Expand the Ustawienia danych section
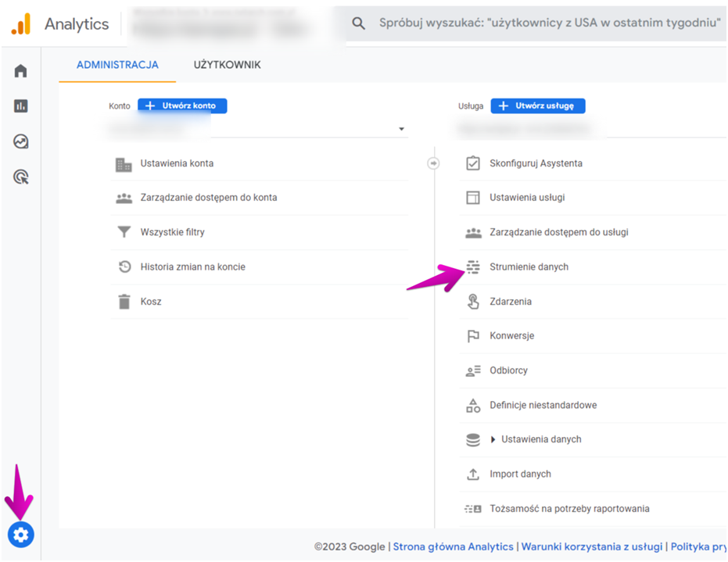 click(493, 439)
